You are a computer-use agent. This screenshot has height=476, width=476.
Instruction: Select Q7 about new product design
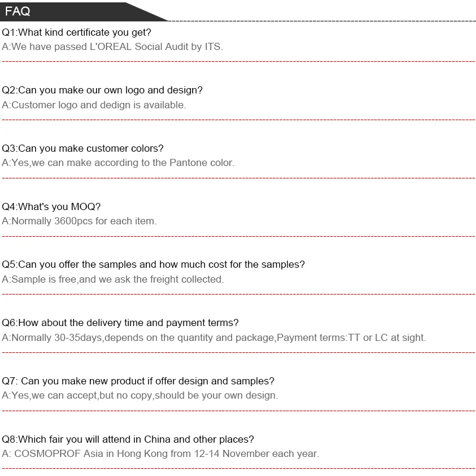[139, 381]
